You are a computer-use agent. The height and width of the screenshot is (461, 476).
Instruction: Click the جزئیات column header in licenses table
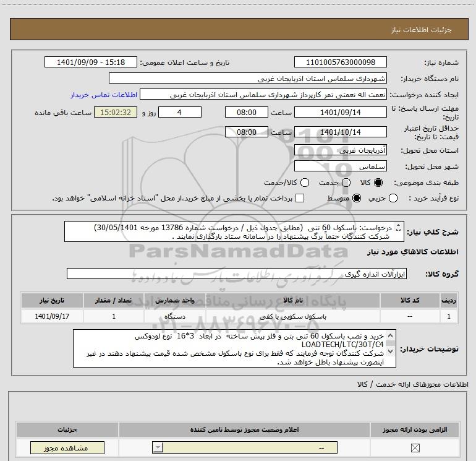coord(67,429)
